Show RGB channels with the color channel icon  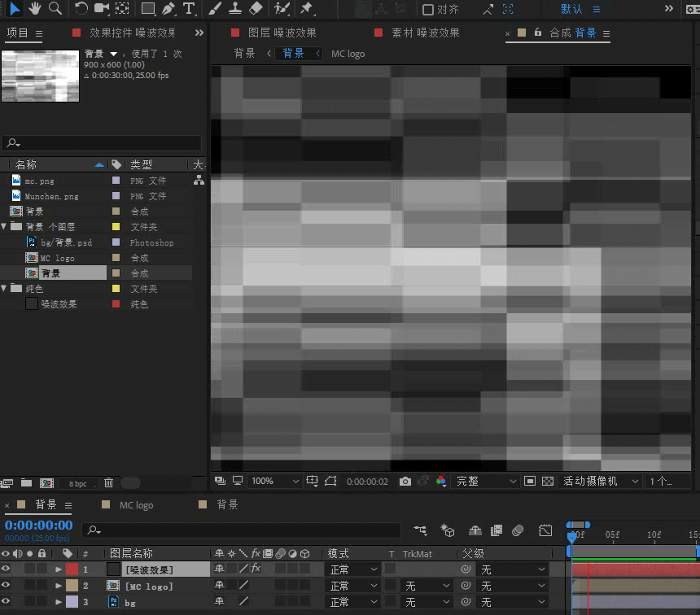tap(440, 481)
